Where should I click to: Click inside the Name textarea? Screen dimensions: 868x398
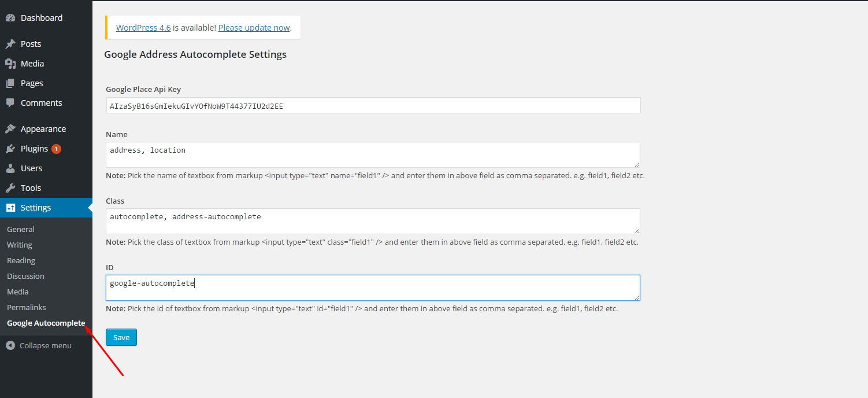373,155
